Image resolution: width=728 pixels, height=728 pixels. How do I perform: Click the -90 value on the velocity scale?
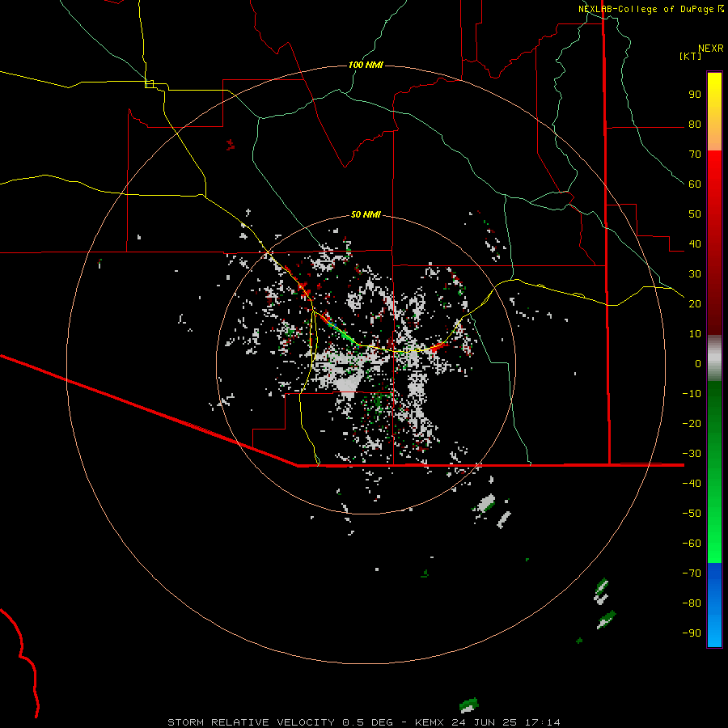(x=692, y=633)
